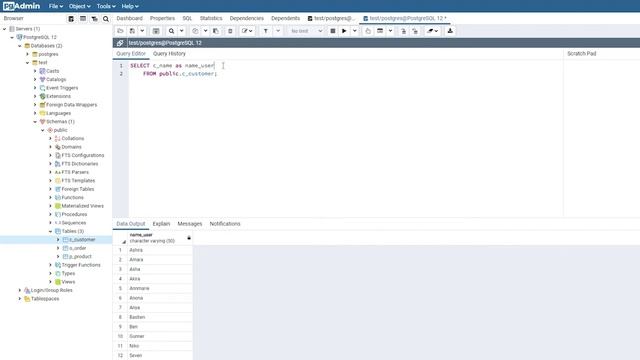This screenshot has width=640, height=360.
Task: Open the No limit rows combo box
Action: (306, 31)
